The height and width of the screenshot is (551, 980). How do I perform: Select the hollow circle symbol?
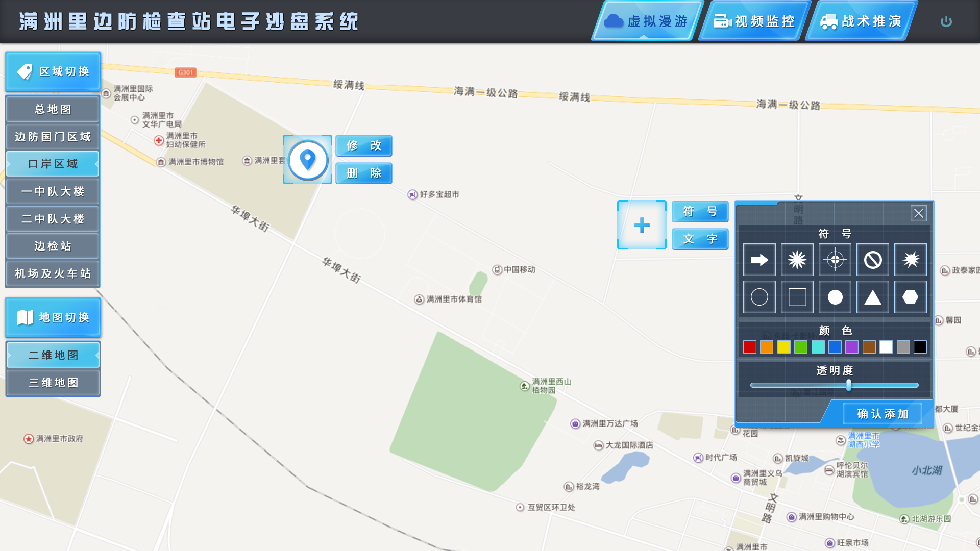click(759, 297)
